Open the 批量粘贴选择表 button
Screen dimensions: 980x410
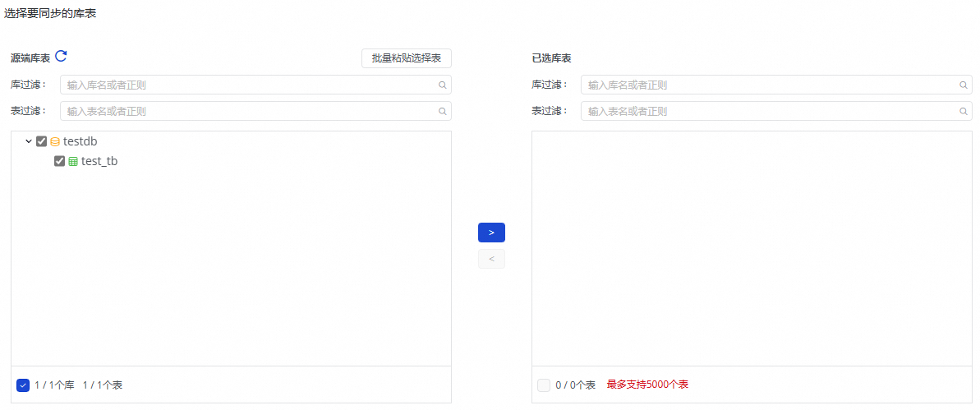[x=407, y=58]
